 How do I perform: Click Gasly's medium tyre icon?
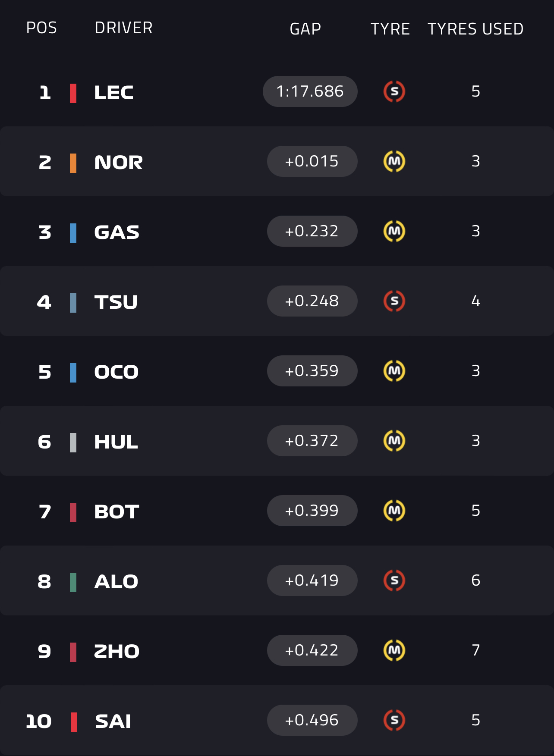(x=394, y=231)
